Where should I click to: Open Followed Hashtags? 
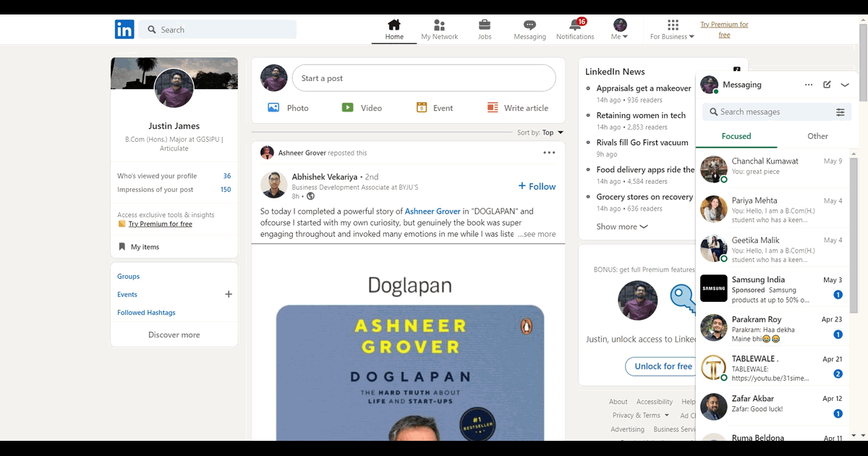[146, 313]
